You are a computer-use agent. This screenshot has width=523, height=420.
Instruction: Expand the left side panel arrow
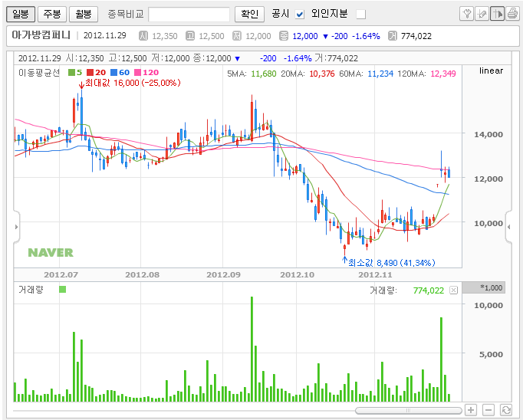(17, 227)
